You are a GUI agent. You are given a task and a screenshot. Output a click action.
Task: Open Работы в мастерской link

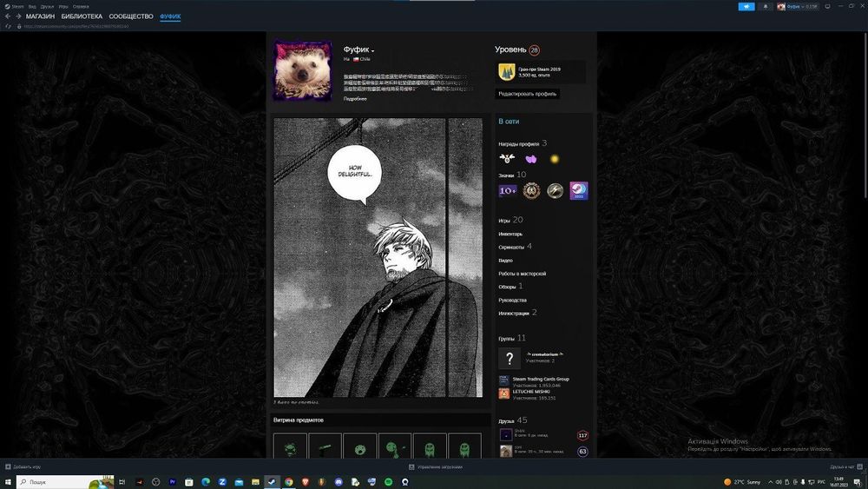click(x=522, y=274)
